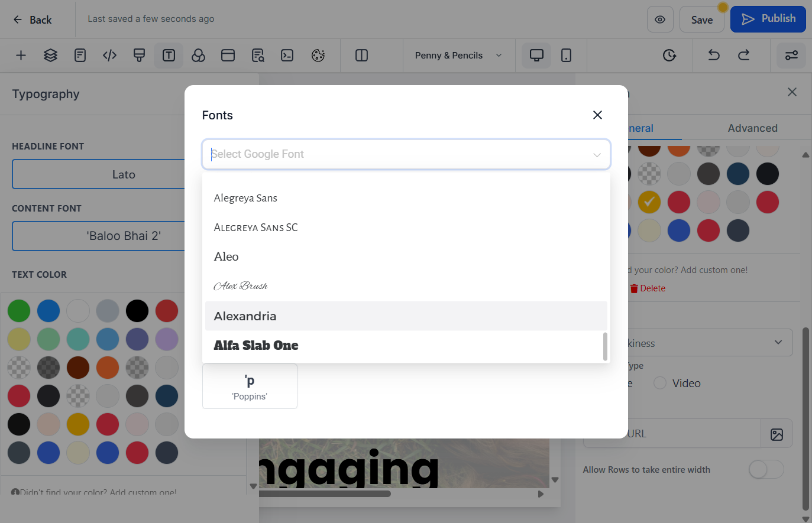Toggle the split columns layout icon

[361, 56]
